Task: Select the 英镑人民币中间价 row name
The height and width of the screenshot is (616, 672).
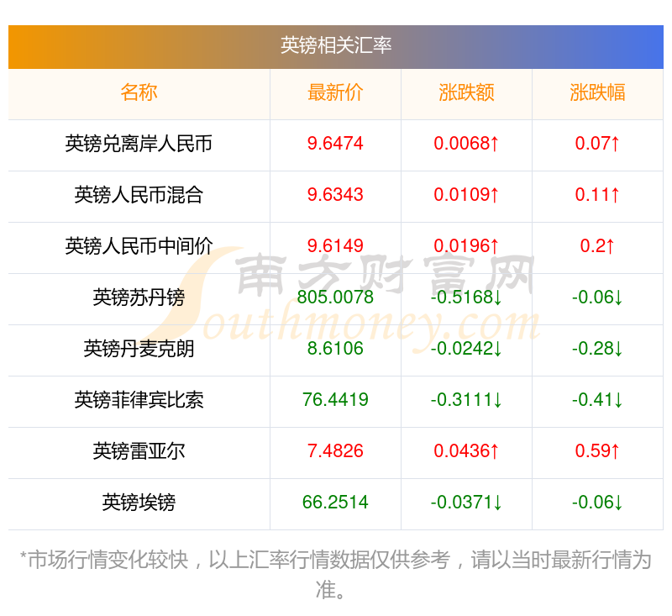Action: coord(139,246)
